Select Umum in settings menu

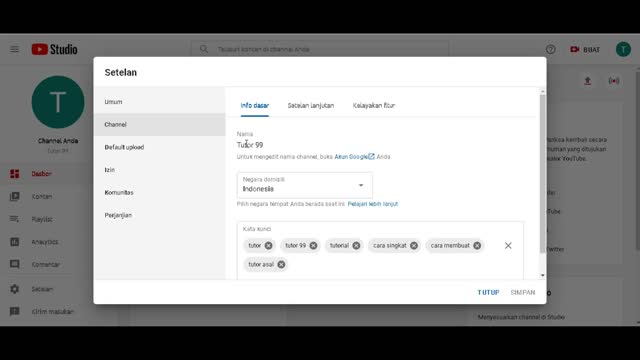tap(159, 102)
